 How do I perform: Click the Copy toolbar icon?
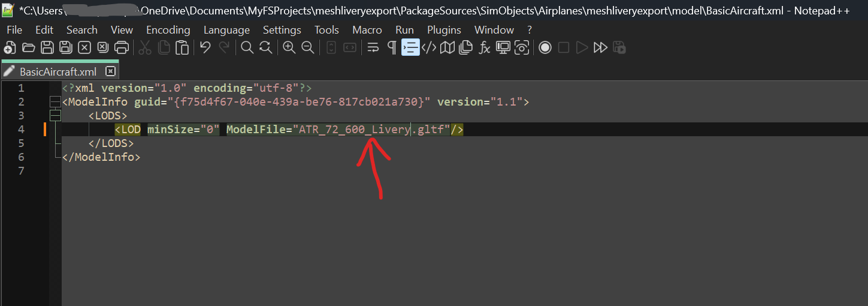(x=164, y=48)
